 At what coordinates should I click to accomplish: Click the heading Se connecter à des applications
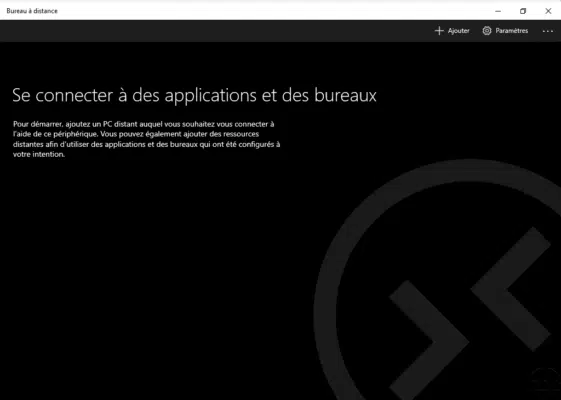pos(194,96)
